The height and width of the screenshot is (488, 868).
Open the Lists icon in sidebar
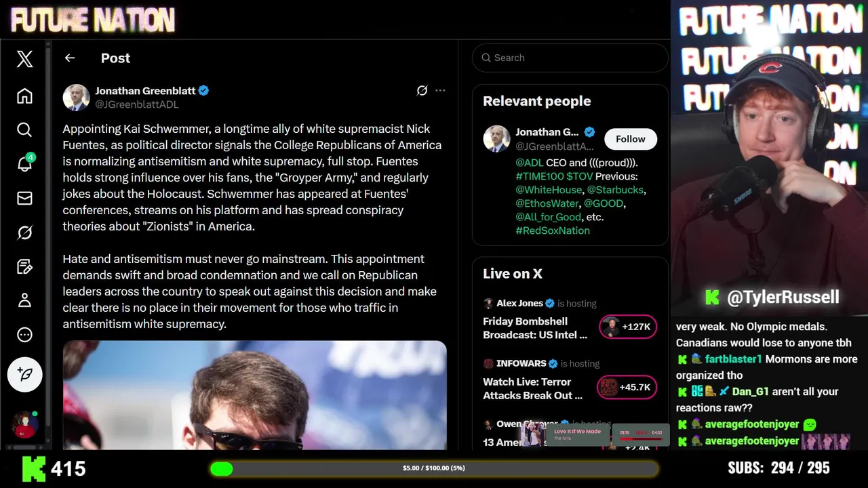[x=24, y=266]
